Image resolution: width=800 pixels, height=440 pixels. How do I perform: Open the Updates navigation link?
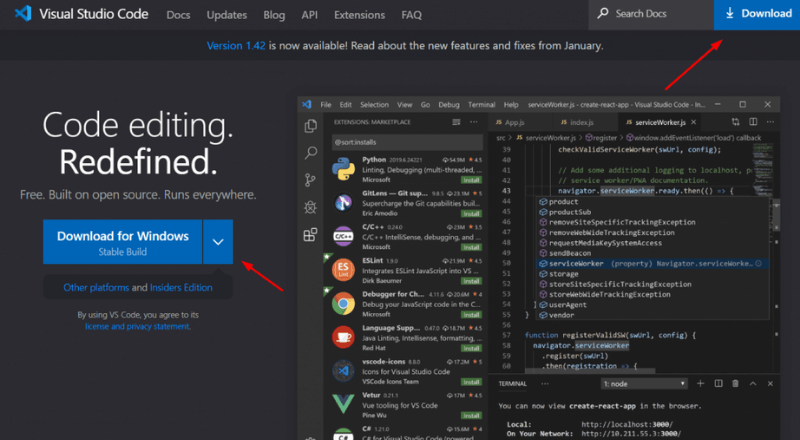[227, 15]
